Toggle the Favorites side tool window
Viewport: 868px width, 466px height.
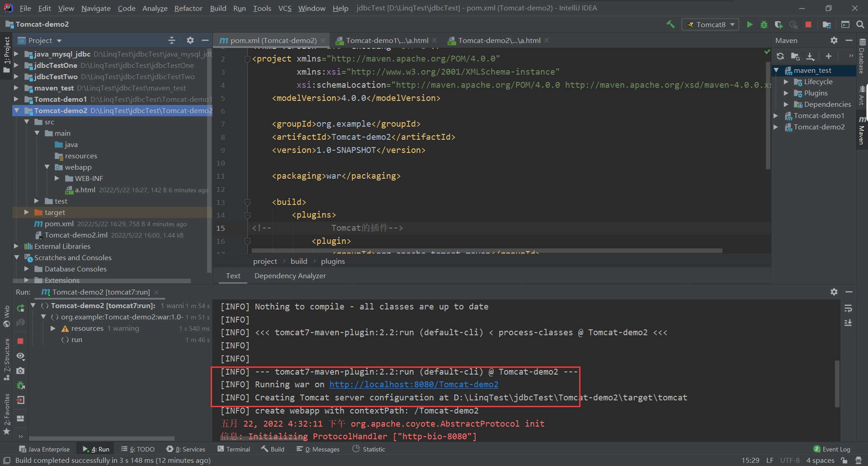coord(6,414)
